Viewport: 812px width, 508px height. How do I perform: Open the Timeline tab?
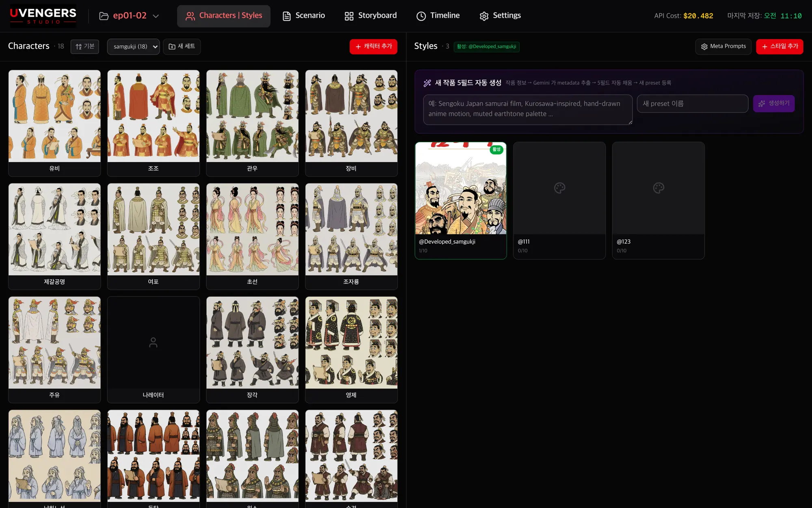tap(438, 16)
